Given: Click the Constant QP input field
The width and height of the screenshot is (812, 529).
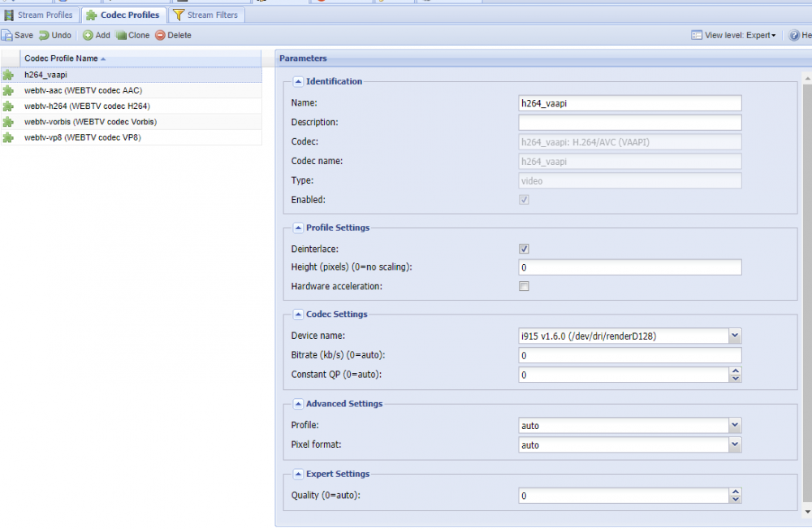Looking at the screenshot, I should 624,375.
